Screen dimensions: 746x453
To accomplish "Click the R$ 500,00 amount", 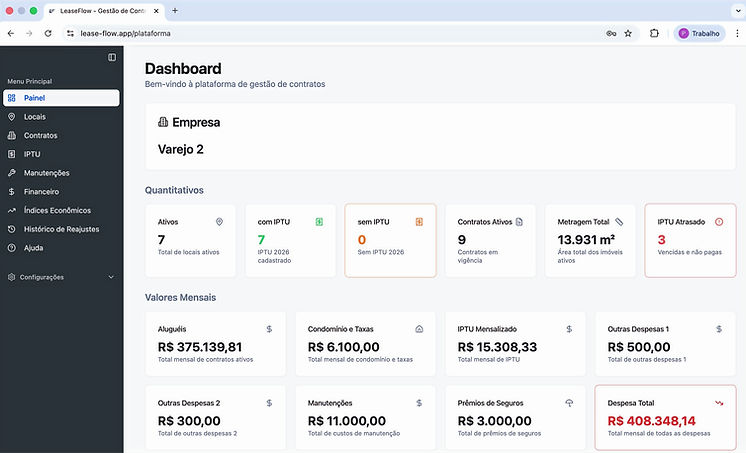I will coord(638,347).
